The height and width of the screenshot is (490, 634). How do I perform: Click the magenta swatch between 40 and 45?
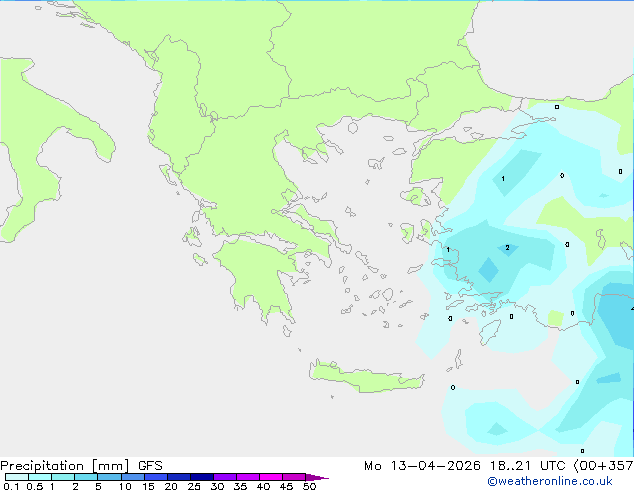click(271, 477)
